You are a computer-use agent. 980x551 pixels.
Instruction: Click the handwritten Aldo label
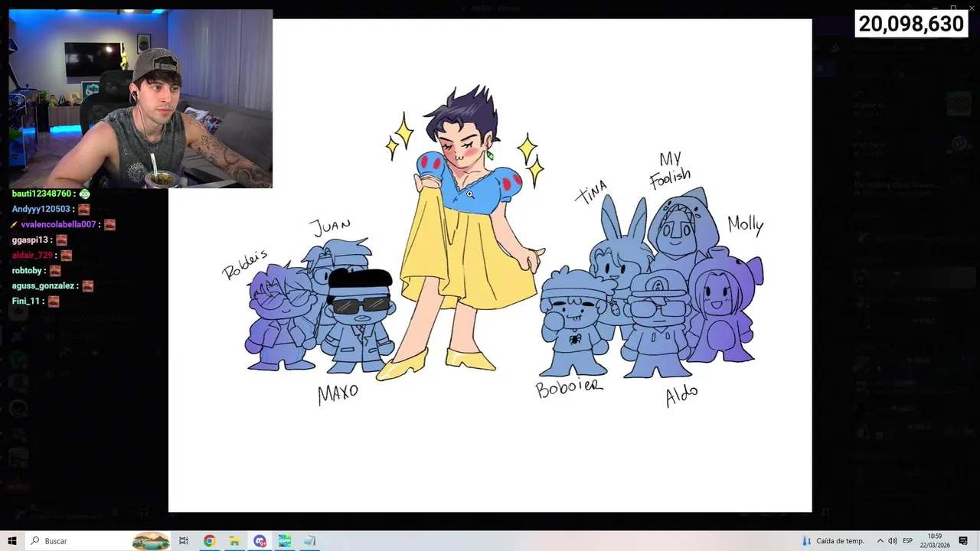681,395
